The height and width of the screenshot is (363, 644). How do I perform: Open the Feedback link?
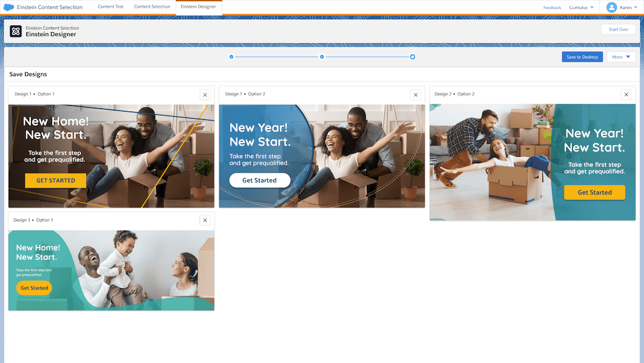tap(552, 7)
